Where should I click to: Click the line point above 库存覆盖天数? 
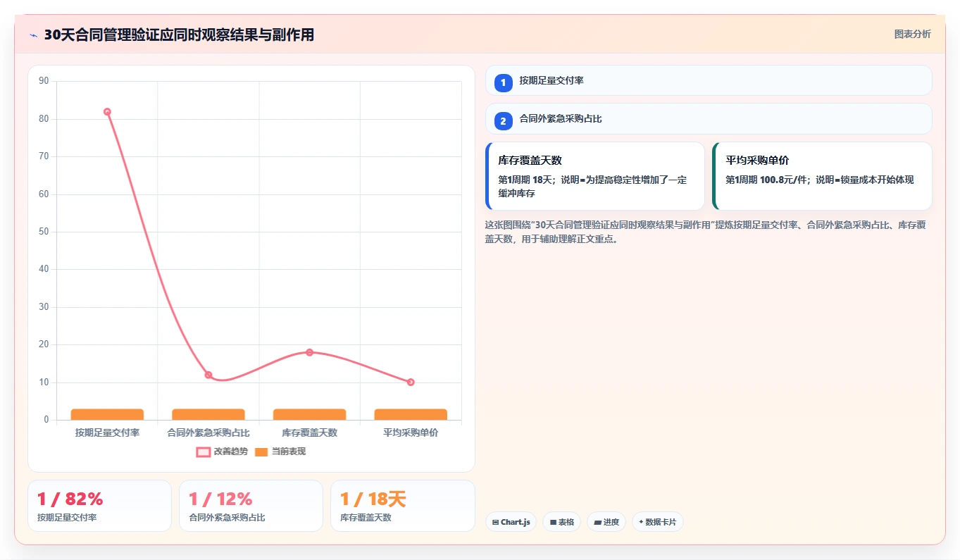tap(309, 352)
